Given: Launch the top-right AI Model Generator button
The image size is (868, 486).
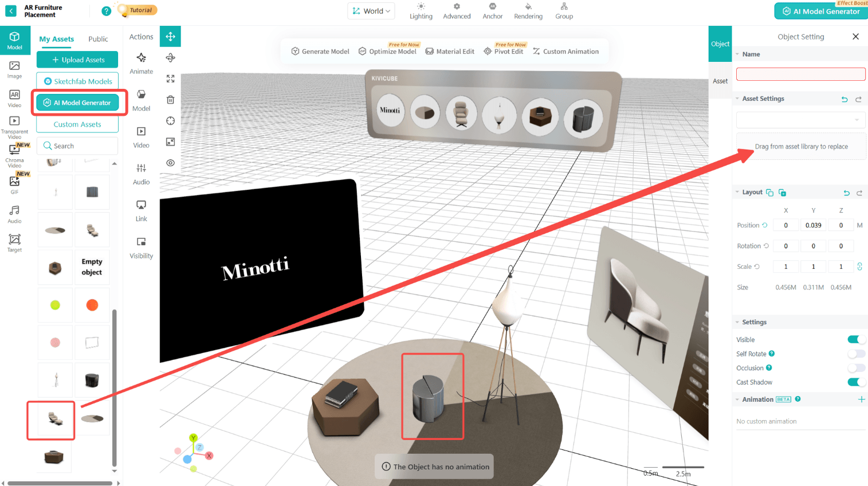Looking at the screenshot, I should (821, 11).
